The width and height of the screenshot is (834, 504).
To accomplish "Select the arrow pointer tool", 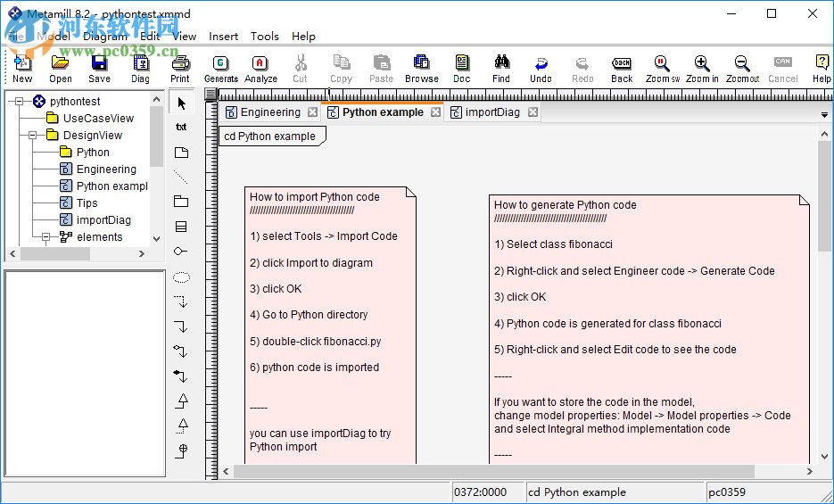I will (181, 103).
